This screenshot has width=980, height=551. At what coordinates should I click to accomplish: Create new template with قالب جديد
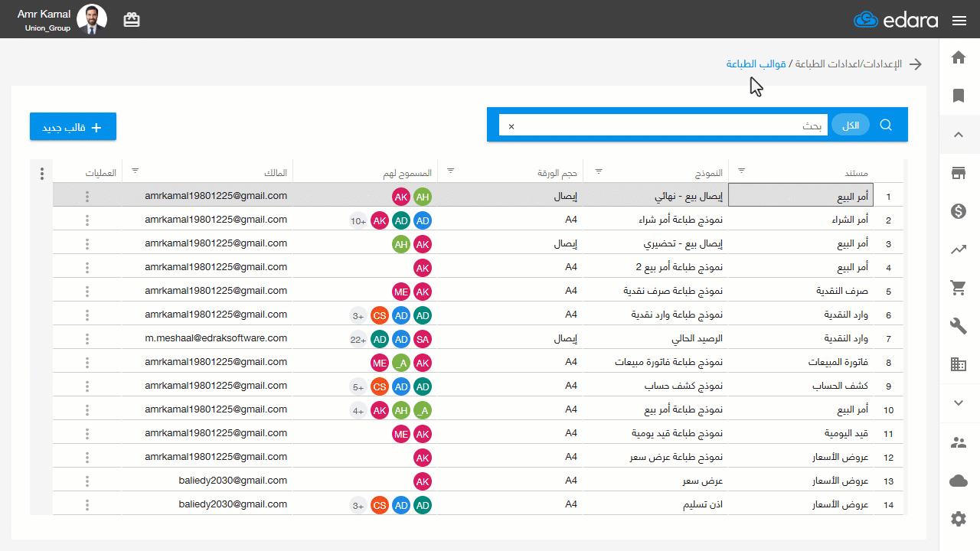pos(73,127)
